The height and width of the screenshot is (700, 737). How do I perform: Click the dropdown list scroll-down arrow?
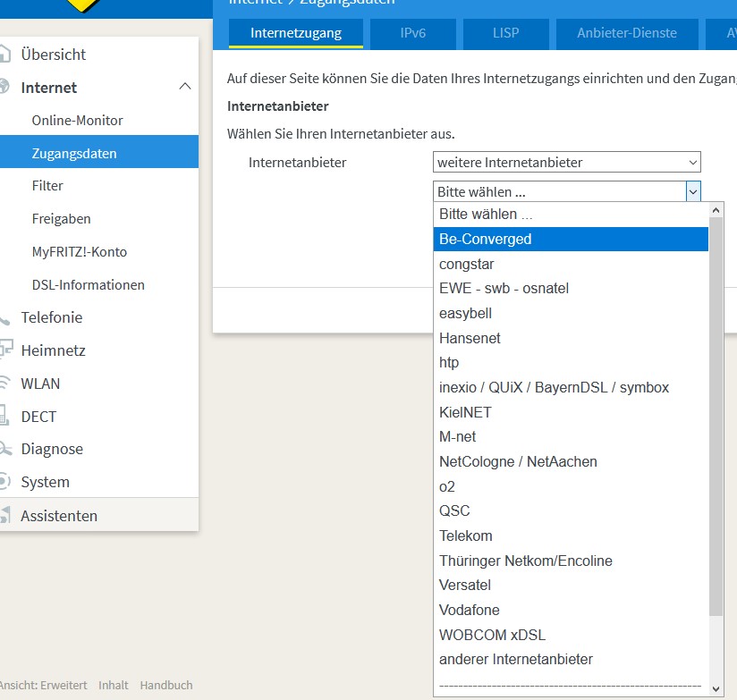click(716, 689)
